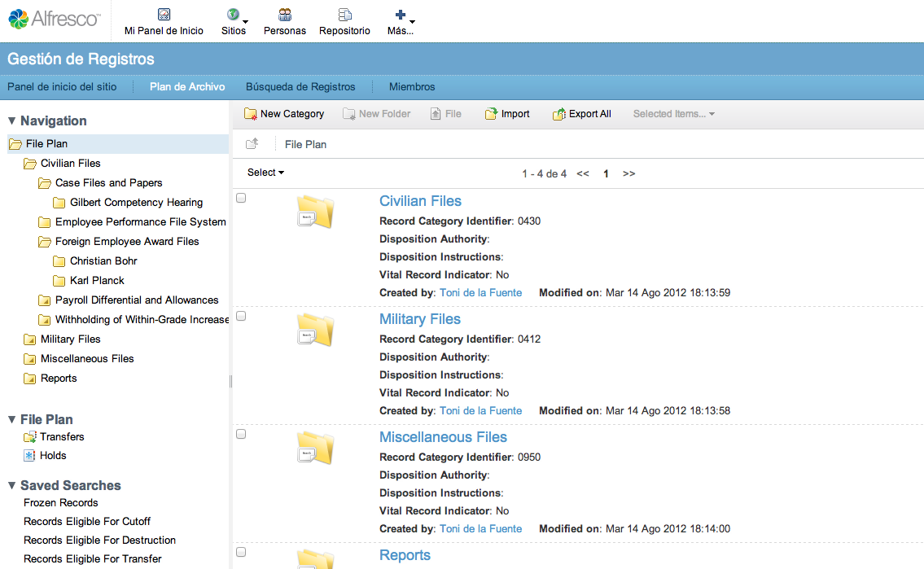Select Civilian Files in navigation tree
The image size is (924, 569).
[71, 163]
